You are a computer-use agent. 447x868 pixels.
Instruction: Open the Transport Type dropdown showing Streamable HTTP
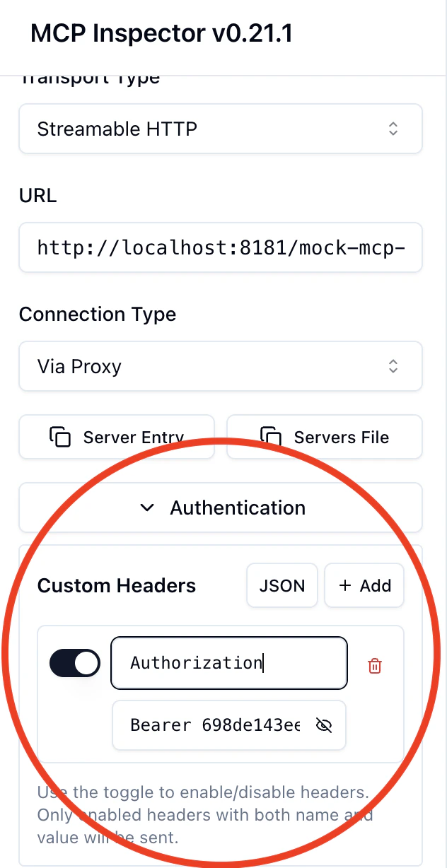click(221, 129)
